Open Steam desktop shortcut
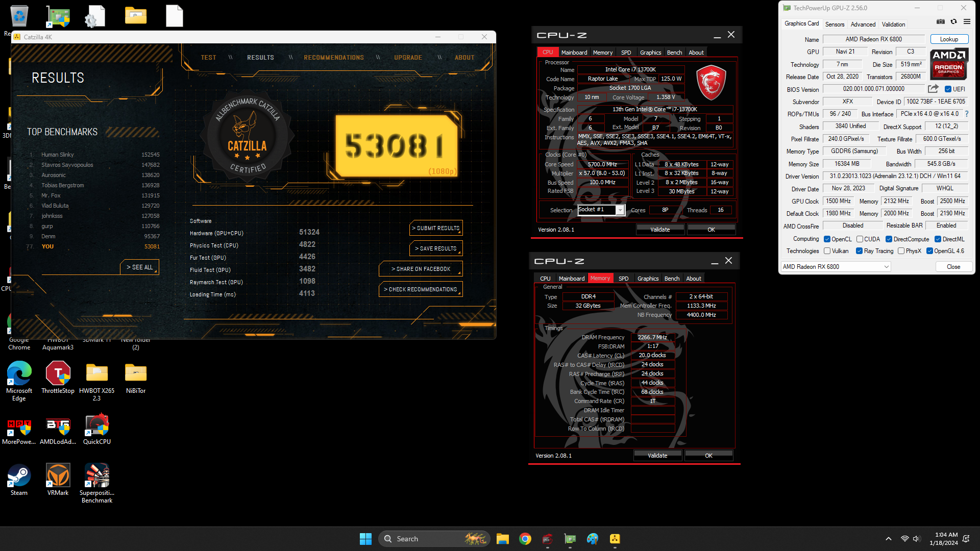The height and width of the screenshot is (551, 980). tap(19, 480)
